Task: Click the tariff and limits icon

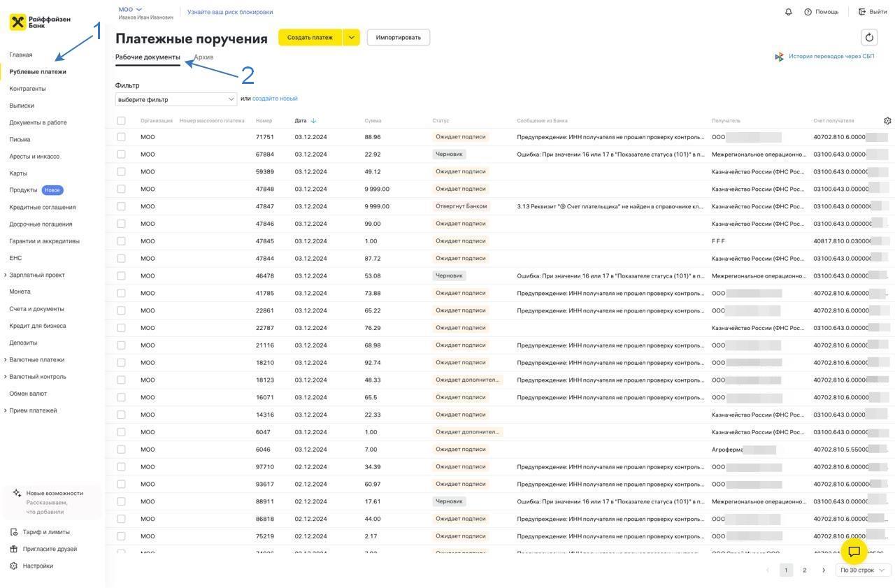Action: click(14, 532)
